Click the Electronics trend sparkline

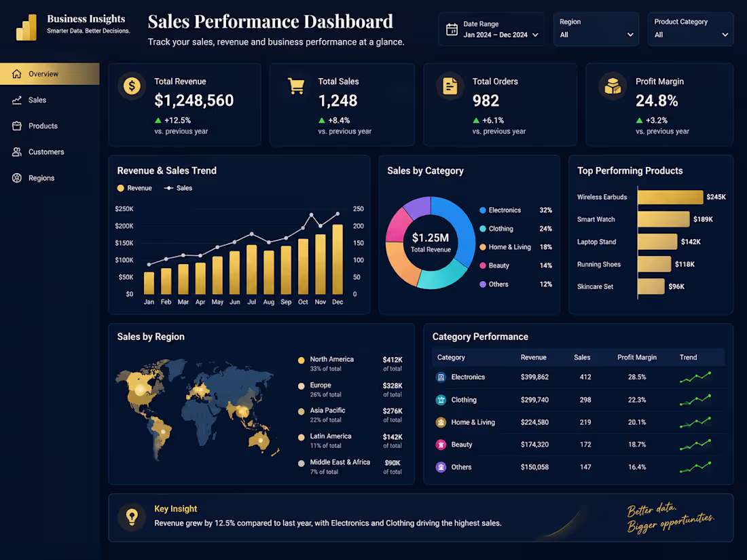(x=695, y=377)
